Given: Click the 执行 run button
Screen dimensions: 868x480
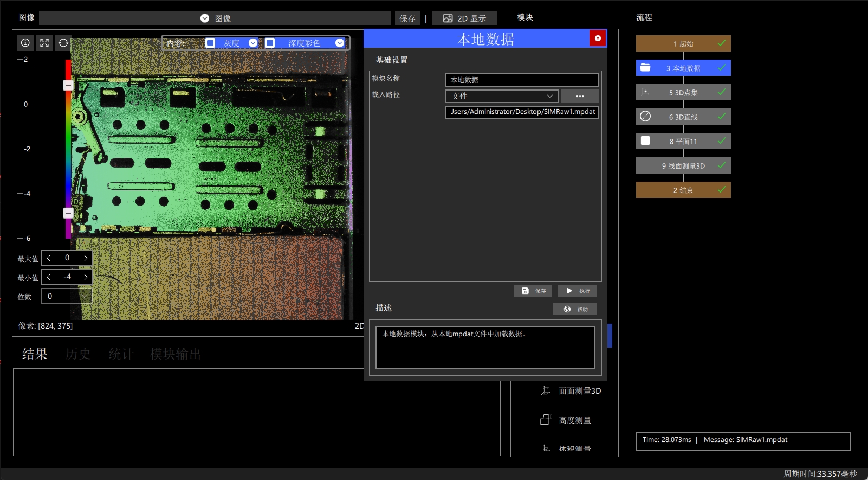Looking at the screenshot, I should click(577, 291).
